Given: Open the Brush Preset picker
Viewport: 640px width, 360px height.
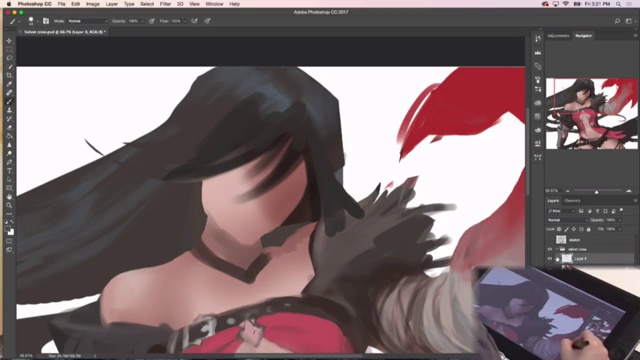Looking at the screenshot, I should click(32, 21).
